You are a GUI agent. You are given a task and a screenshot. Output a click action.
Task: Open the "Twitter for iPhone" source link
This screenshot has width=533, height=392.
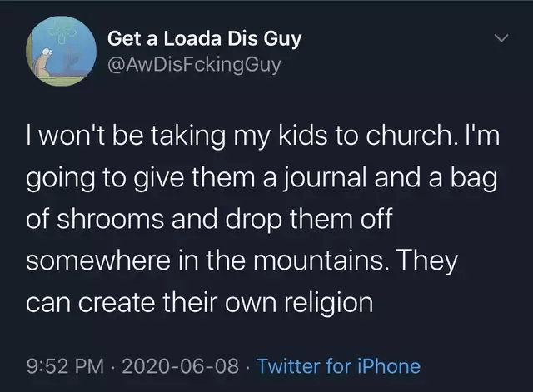338,365
